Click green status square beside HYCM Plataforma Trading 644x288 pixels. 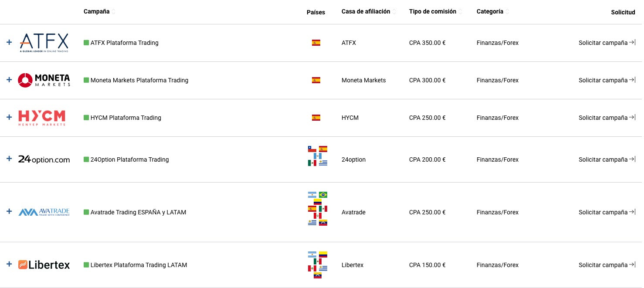(86, 118)
